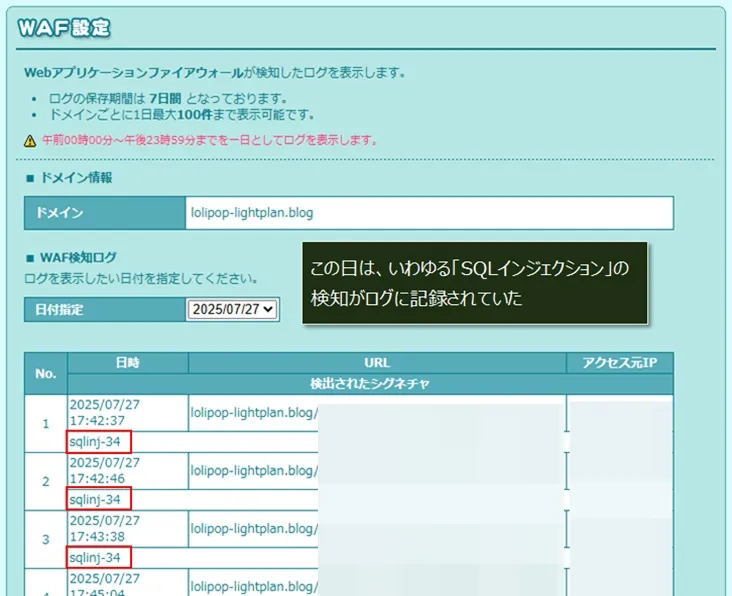Click row number 3 cell
This screenshot has height=596, width=732.
(x=46, y=540)
